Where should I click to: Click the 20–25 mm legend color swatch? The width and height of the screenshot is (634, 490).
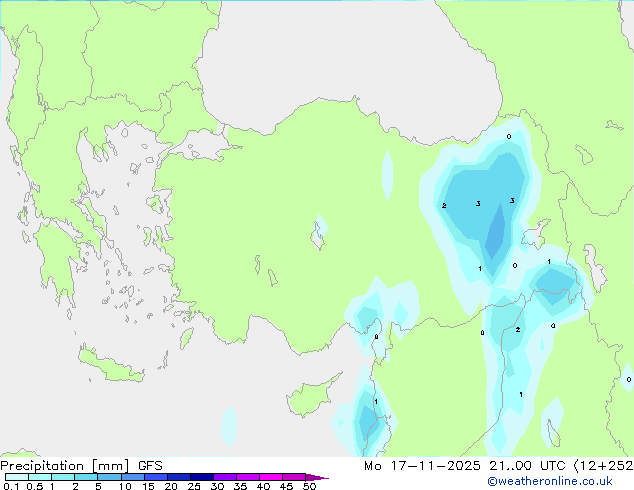[179, 477]
